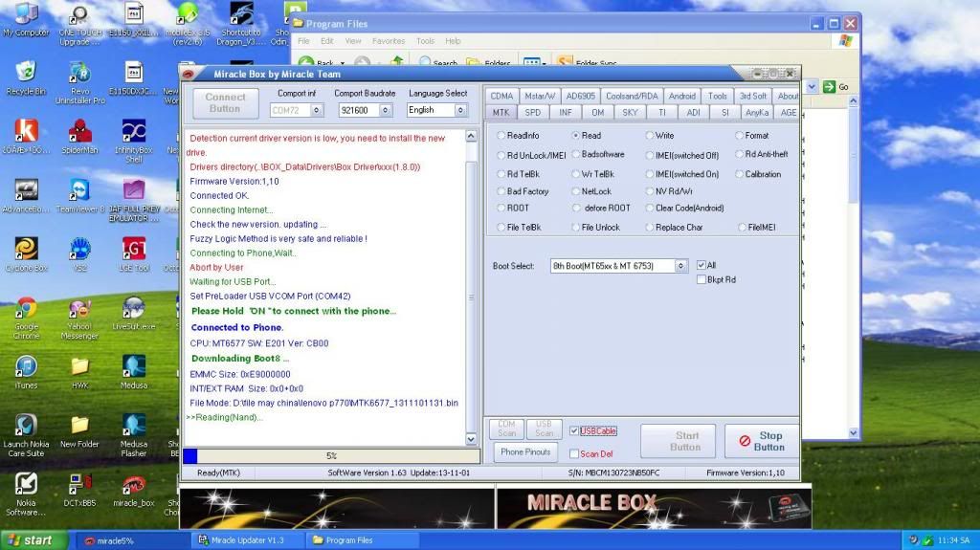Open New Folder on desktop
The image size is (980, 550).
pos(80,431)
